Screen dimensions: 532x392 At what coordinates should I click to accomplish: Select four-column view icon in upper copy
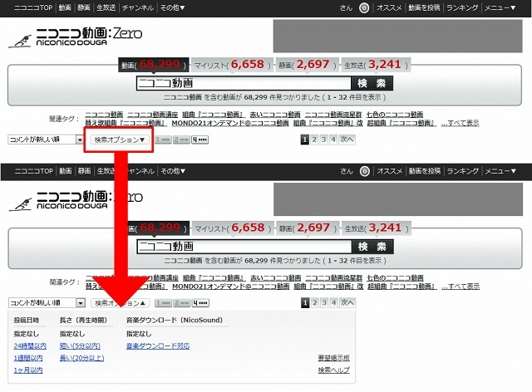199,140
